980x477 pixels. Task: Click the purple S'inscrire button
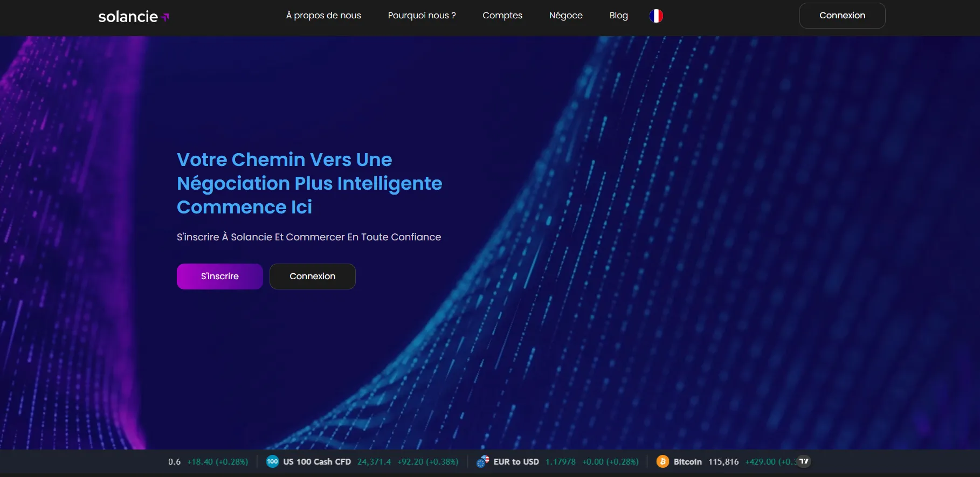tap(220, 276)
